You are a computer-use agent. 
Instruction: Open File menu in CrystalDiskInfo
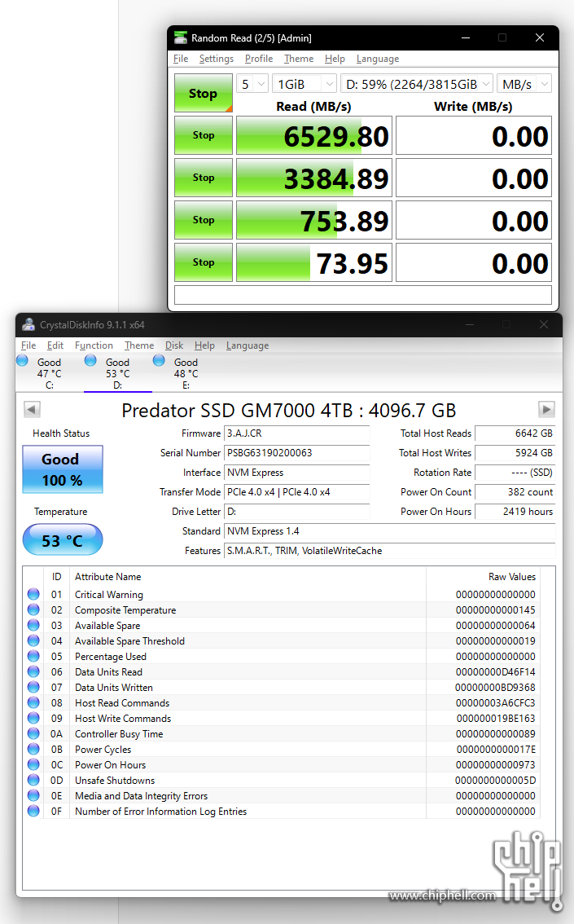(x=28, y=345)
